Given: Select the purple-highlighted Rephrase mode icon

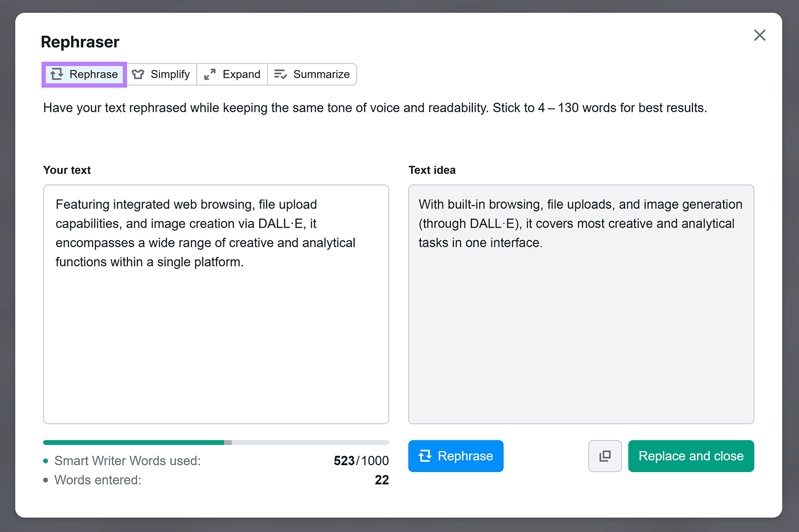Looking at the screenshot, I should point(57,74).
